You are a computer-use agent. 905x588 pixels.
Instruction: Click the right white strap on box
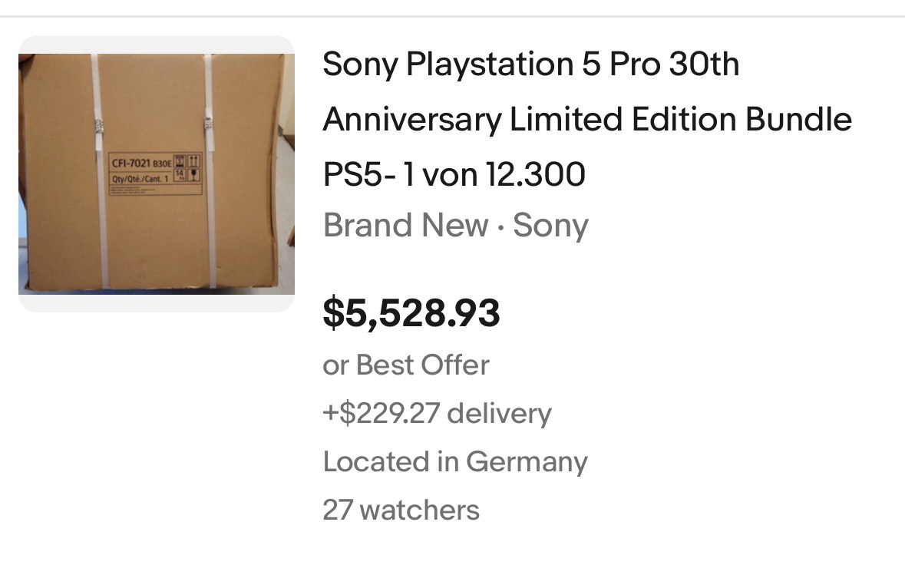[210, 230]
